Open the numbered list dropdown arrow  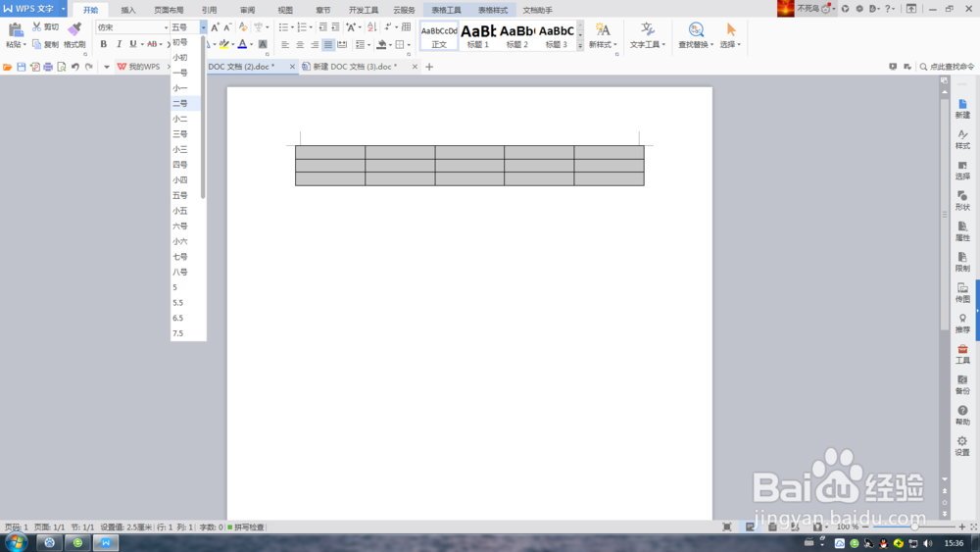click(x=311, y=27)
